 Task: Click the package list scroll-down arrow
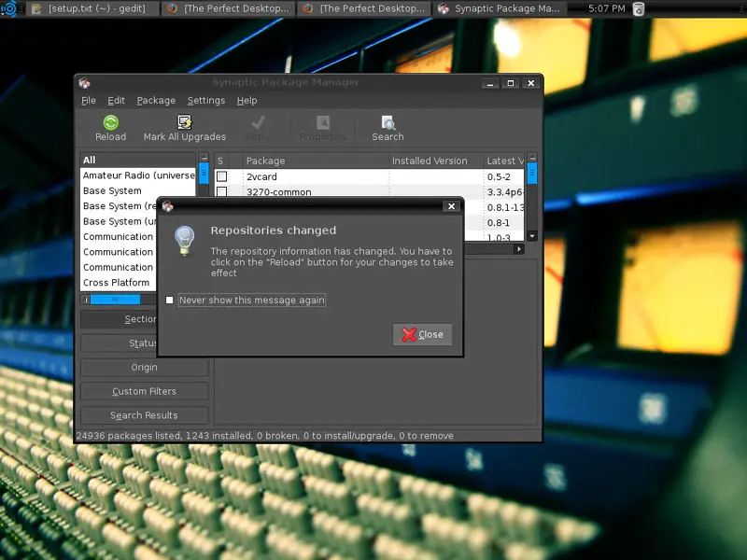[x=532, y=236]
